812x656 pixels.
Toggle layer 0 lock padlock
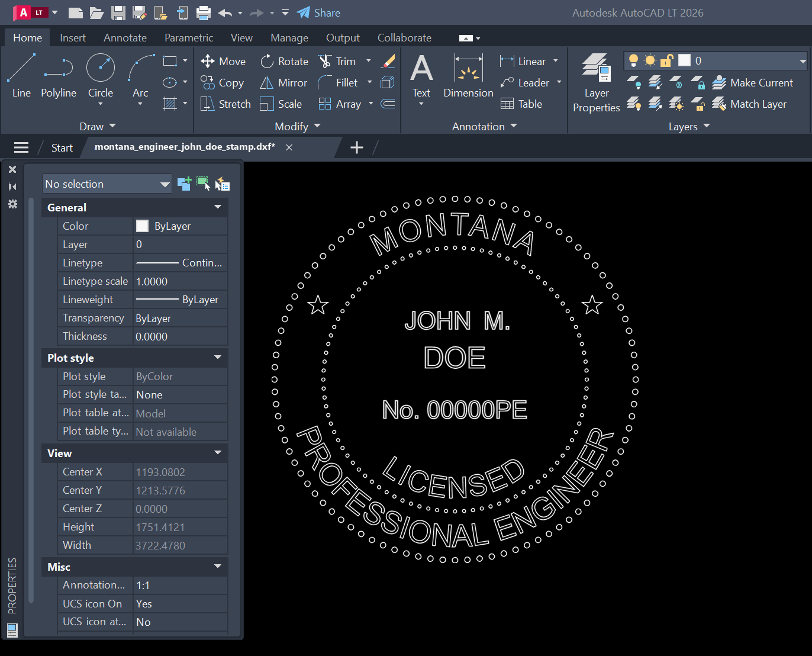pyautogui.click(x=666, y=60)
